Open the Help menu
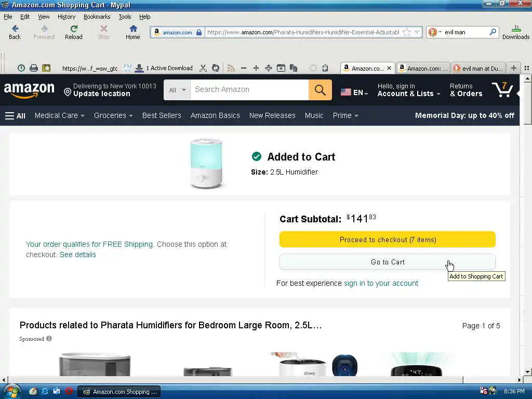This screenshot has width=532, height=399. coord(144,17)
